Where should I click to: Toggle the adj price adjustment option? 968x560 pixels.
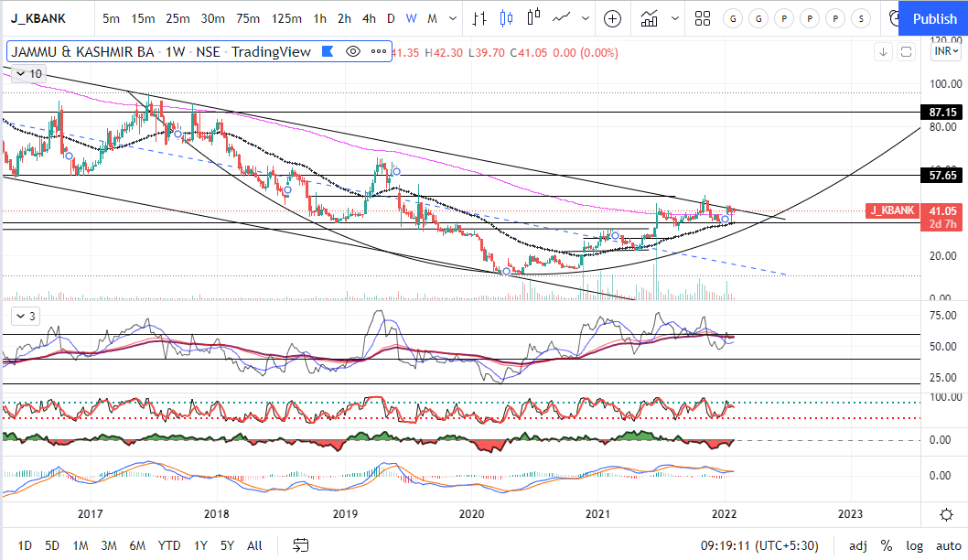tap(857, 545)
